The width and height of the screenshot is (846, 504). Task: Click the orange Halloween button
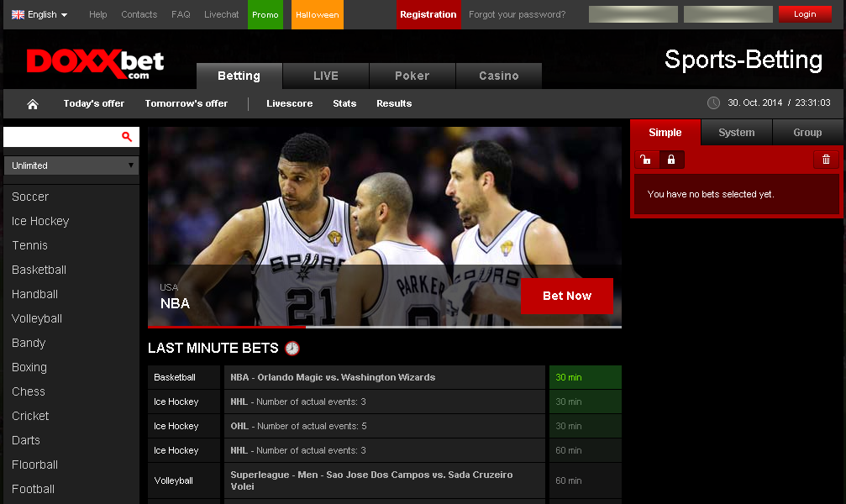[318, 14]
